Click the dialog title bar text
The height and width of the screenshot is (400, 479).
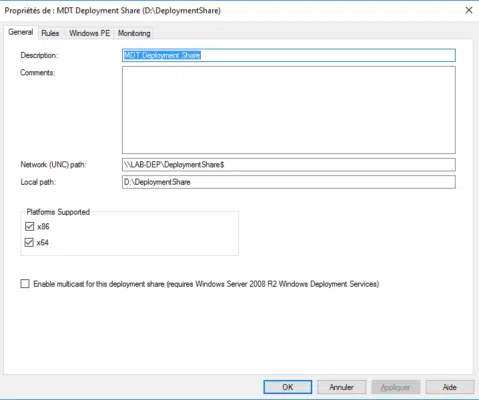[113, 11]
